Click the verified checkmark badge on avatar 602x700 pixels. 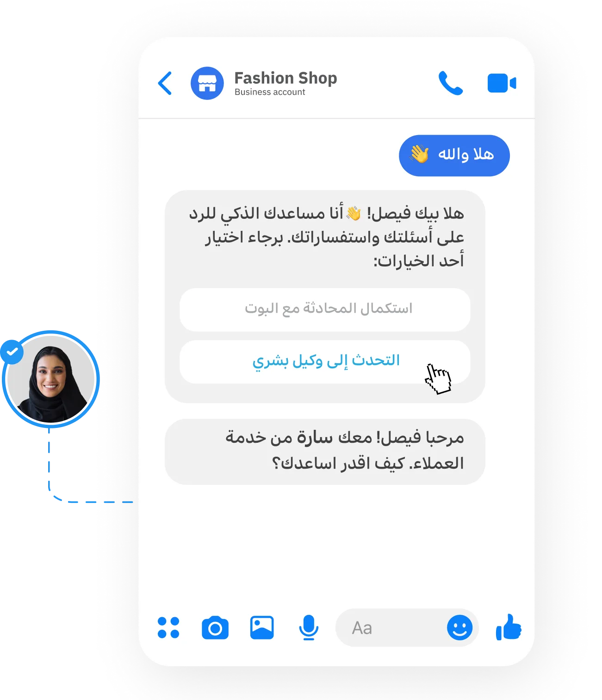click(12, 352)
